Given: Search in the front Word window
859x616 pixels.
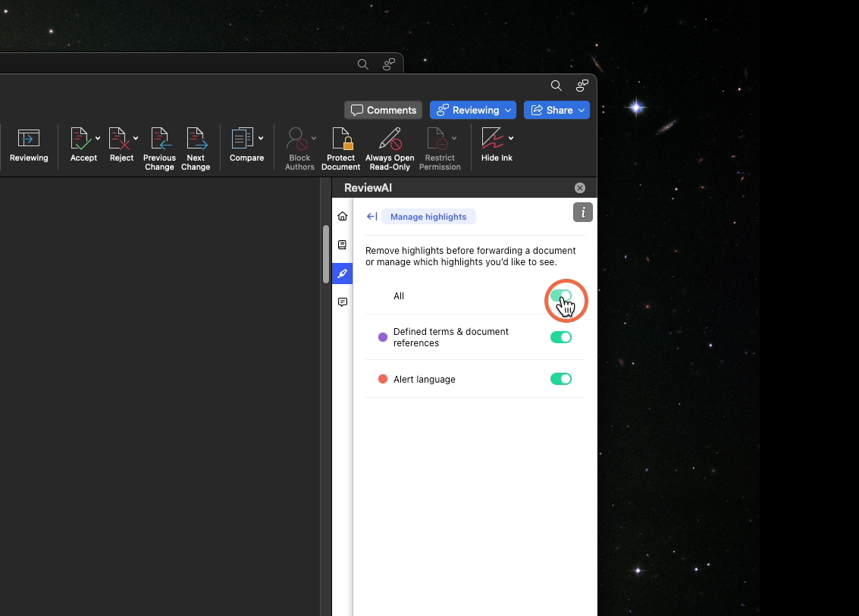Looking at the screenshot, I should pos(556,86).
